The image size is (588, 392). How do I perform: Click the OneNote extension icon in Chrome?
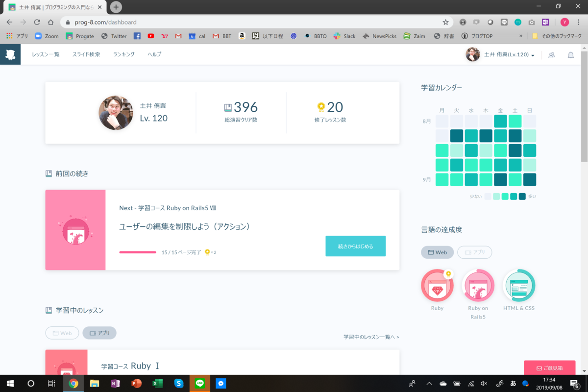point(545,22)
